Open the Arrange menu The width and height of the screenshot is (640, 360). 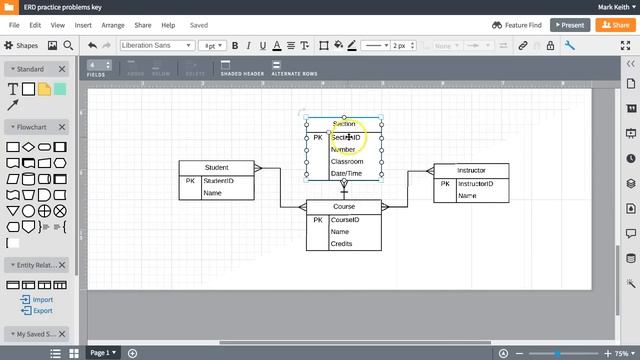pyautogui.click(x=113, y=25)
